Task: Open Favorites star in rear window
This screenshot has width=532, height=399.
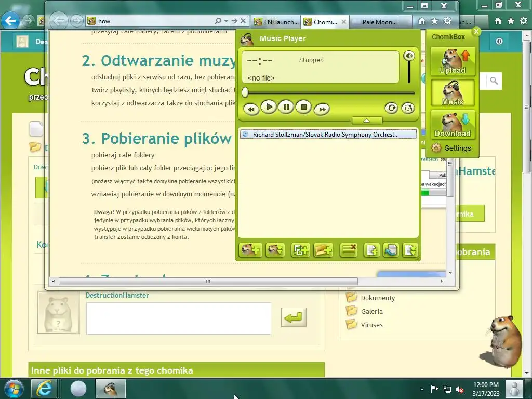Action: tap(511, 21)
